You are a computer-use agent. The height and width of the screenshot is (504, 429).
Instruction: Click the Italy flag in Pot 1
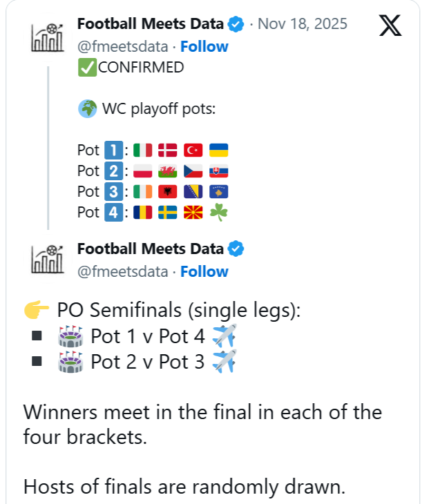(x=142, y=151)
